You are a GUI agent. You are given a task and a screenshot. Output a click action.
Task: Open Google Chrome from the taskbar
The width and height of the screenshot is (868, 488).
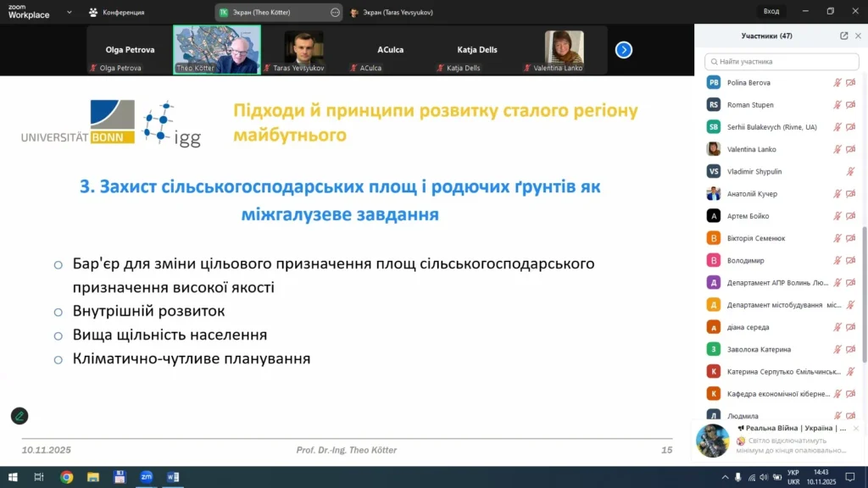pyautogui.click(x=66, y=477)
